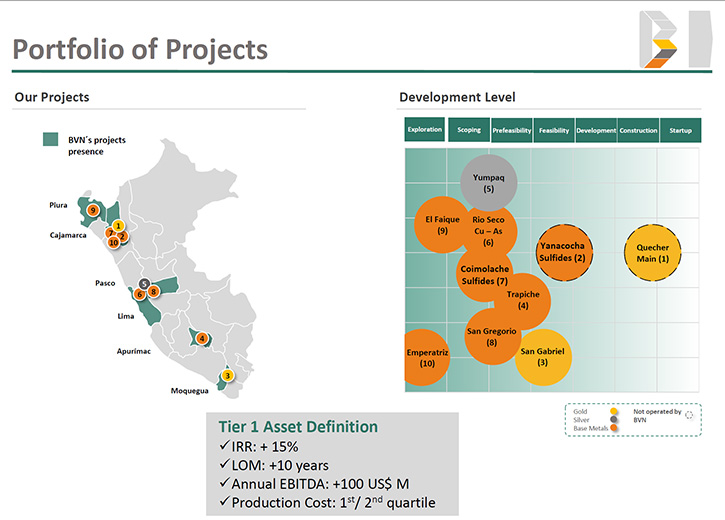Screen dimensions: 725x520
Task: Click the Cajamarca region label
Action: coord(68,235)
